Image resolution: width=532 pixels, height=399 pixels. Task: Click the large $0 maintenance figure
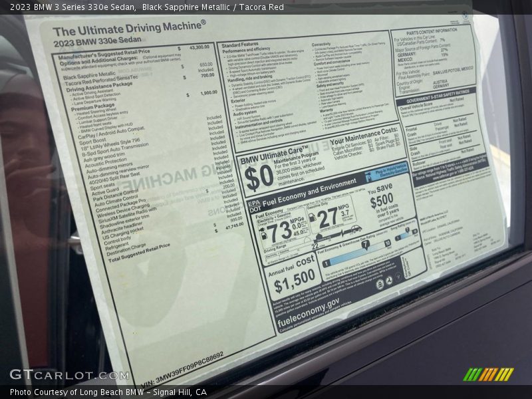click(x=259, y=178)
